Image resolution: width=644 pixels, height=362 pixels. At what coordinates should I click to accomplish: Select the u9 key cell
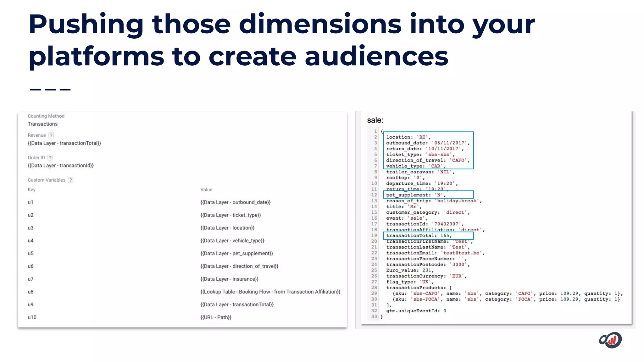click(31, 305)
